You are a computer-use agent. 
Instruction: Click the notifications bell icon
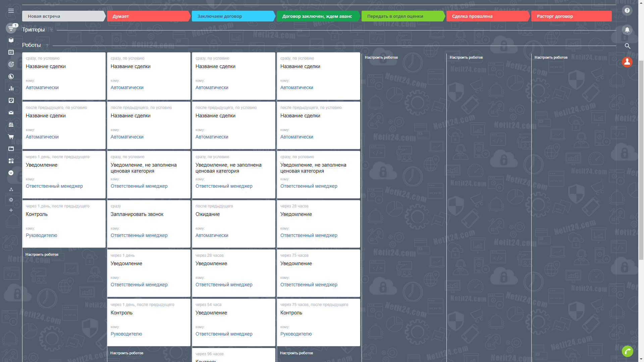(627, 30)
